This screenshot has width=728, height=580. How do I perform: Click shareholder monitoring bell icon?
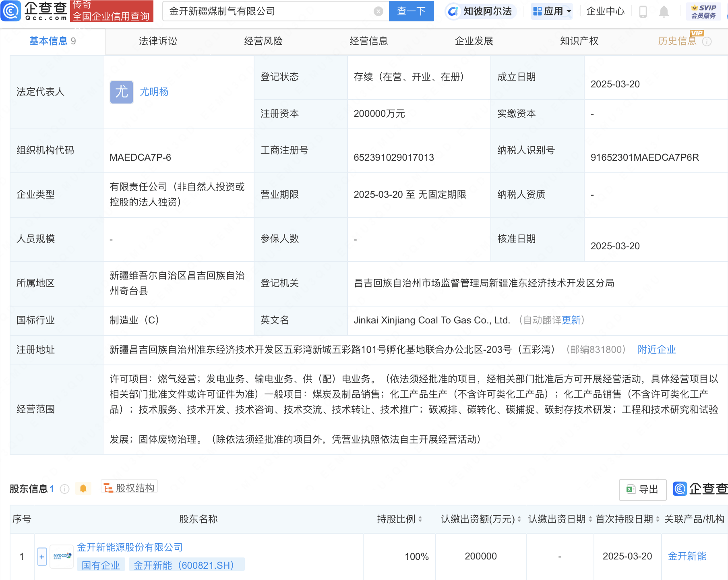pos(83,489)
